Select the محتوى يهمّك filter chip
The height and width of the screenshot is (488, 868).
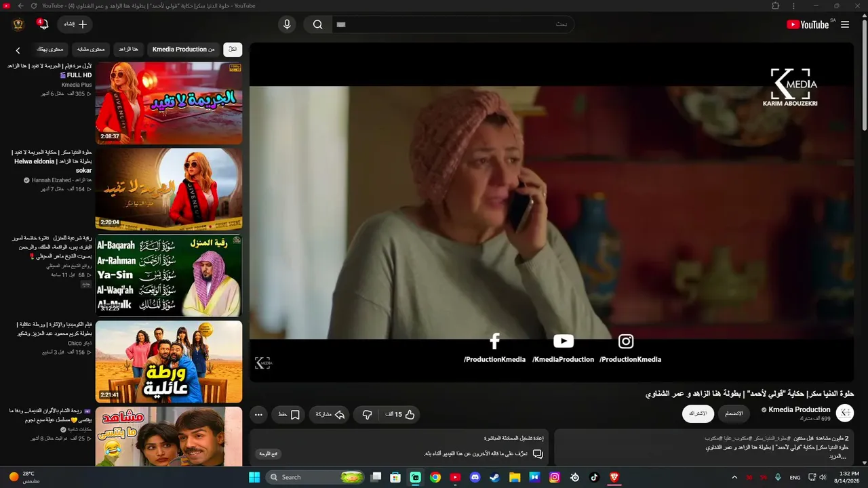(50, 49)
